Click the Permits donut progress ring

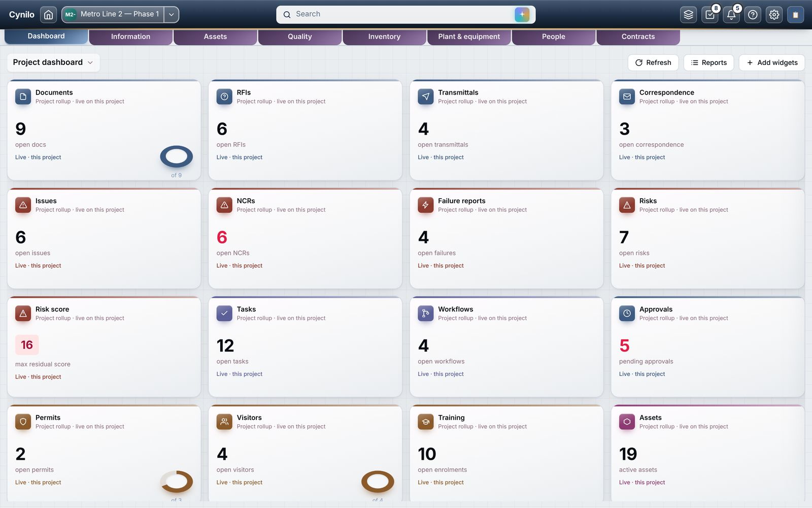pos(177,481)
